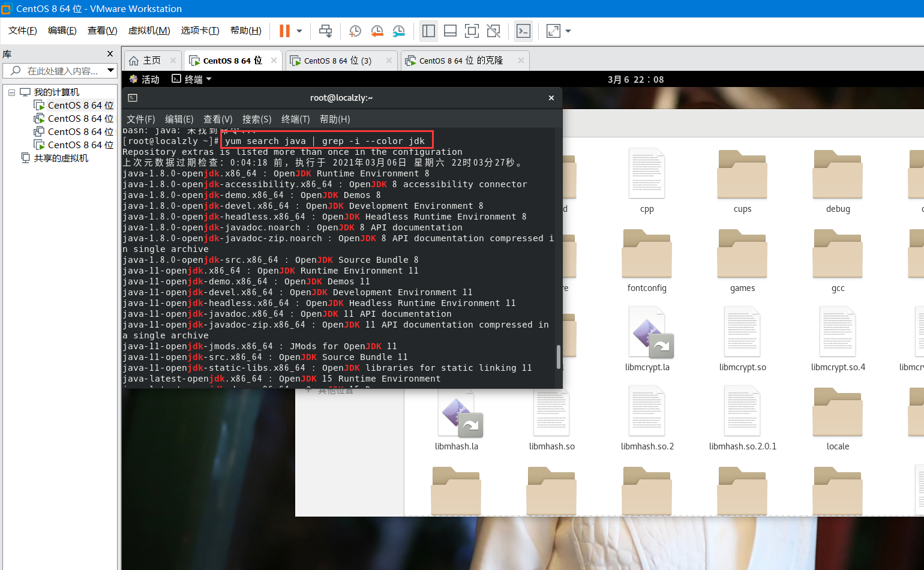Select 我的计算机 in the library tree

(x=56, y=92)
